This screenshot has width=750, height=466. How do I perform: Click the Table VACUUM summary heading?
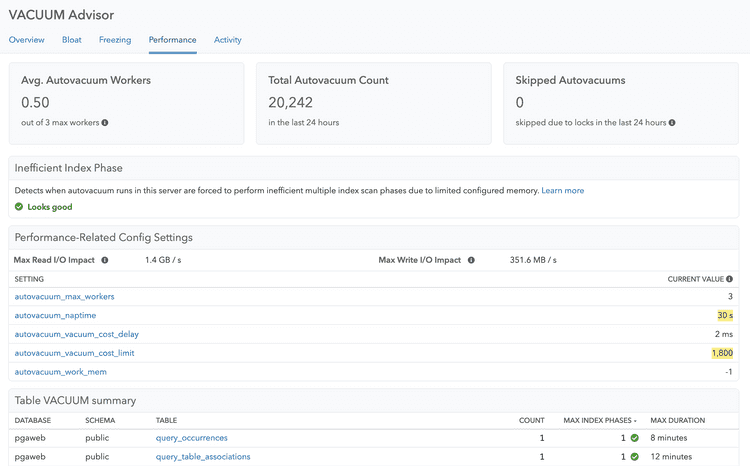tap(75, 400)
